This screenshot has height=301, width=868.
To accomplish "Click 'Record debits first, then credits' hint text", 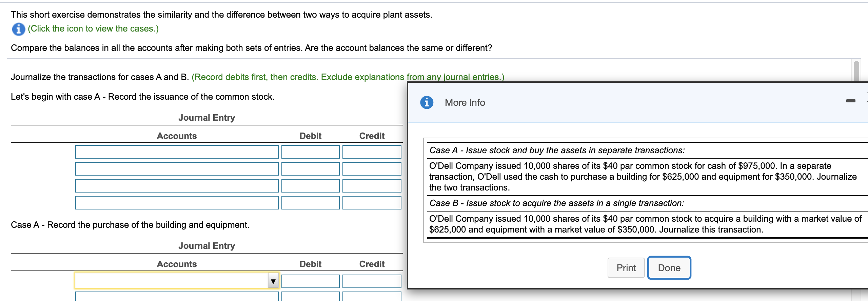I will 348,77.
